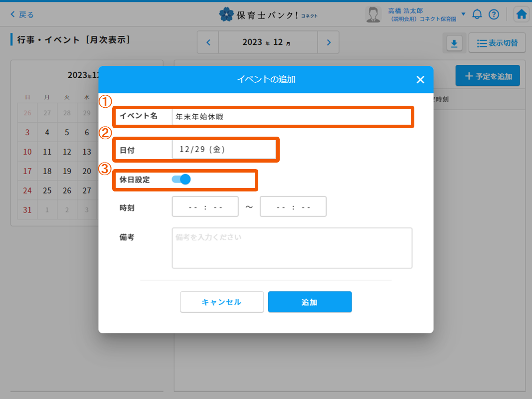The width and height of the screenshot is (532, 399).
Task: Close the イベントの追加 dialog with X
Action: [x=420, y=80]
